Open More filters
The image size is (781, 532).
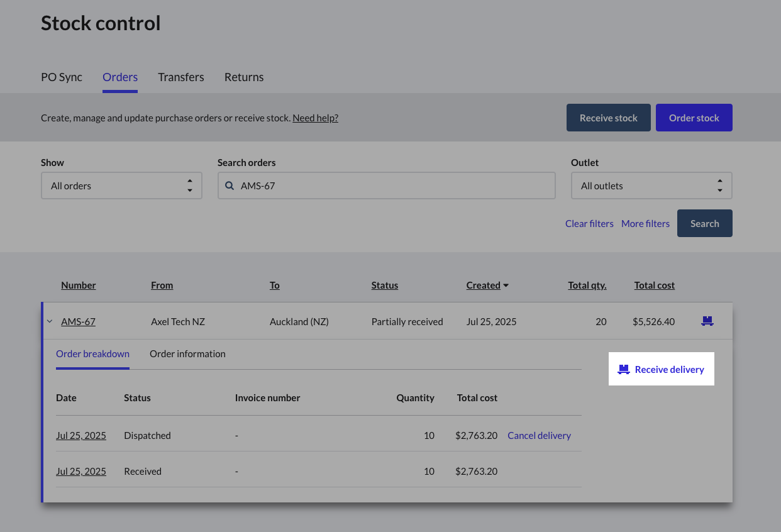click(x=645, y=223)
